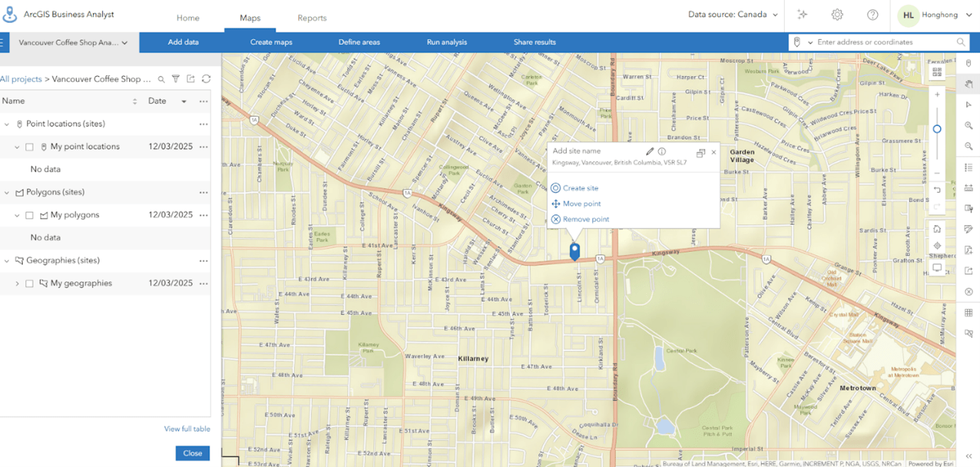Open the map Legend panel
Viewport: 980px width, 467px height.
coord(969,167)
